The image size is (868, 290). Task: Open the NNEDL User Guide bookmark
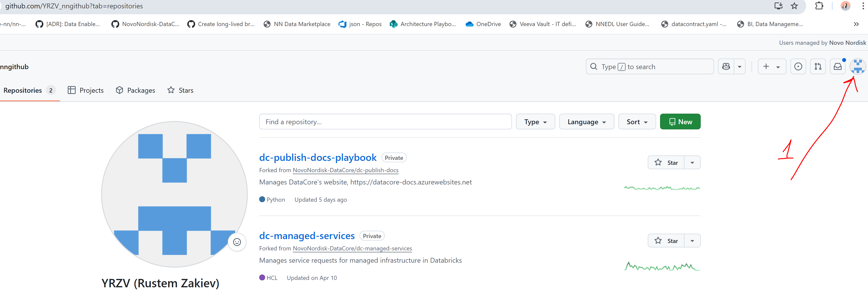(x=617, y=24)
